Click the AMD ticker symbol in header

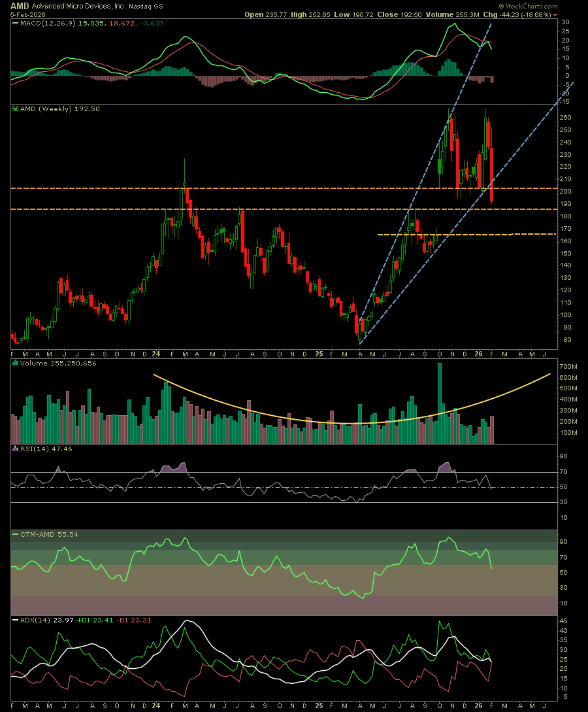[20, 6]
